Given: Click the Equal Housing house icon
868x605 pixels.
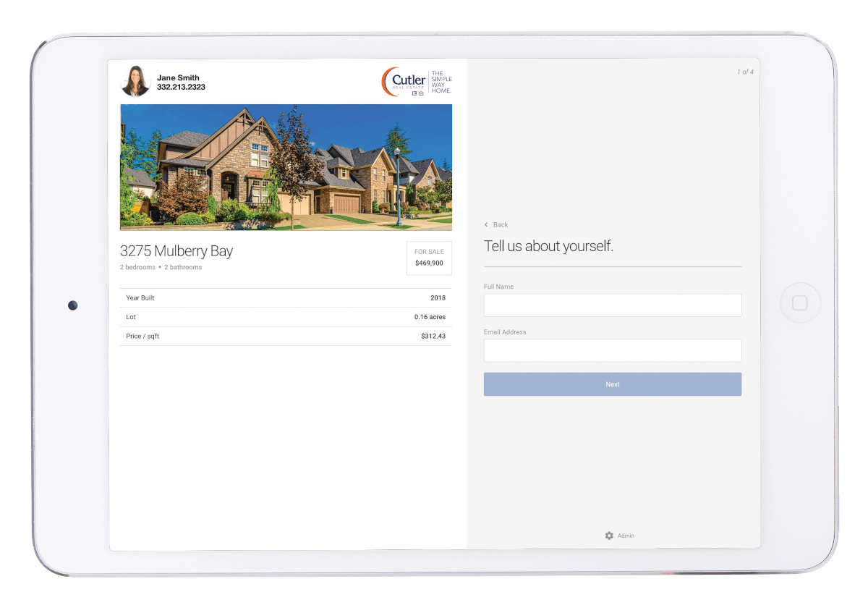Looking at the screenshot, I should point(421,93).
